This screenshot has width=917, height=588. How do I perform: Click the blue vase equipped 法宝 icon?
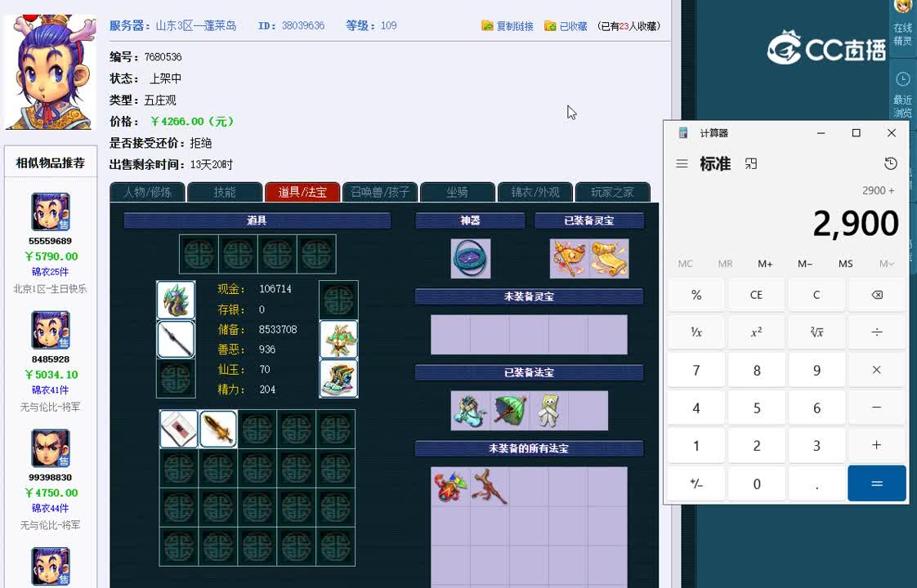pos(470,410)
